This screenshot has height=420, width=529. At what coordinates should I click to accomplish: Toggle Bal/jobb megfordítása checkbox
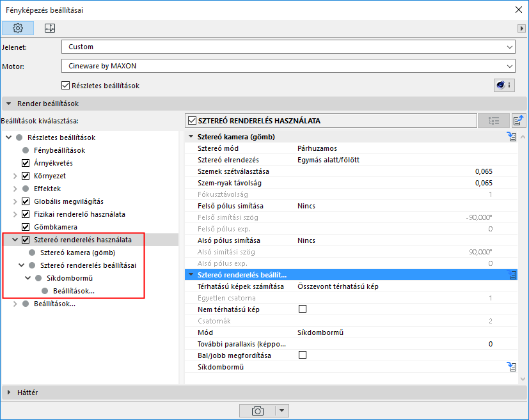[x=303, y=355]
